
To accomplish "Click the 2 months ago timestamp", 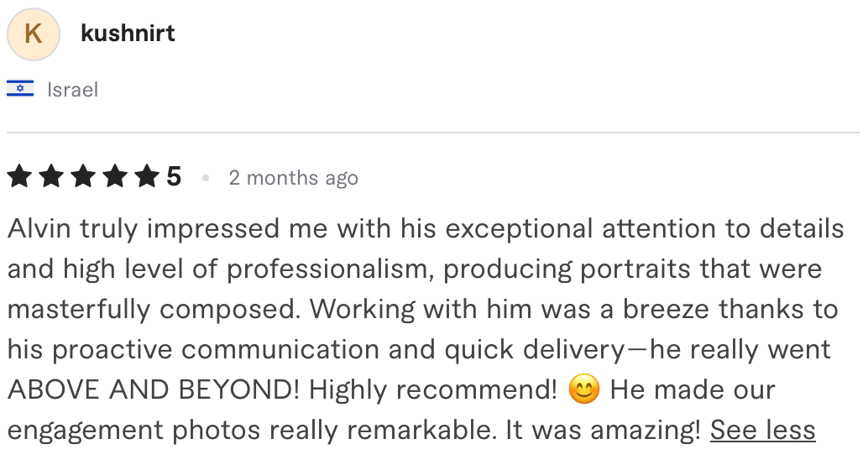I will (x=294, y=178).
